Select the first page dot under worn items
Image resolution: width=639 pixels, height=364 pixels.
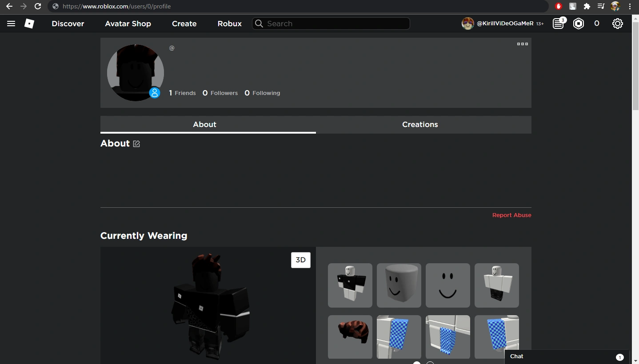point(417,363)
